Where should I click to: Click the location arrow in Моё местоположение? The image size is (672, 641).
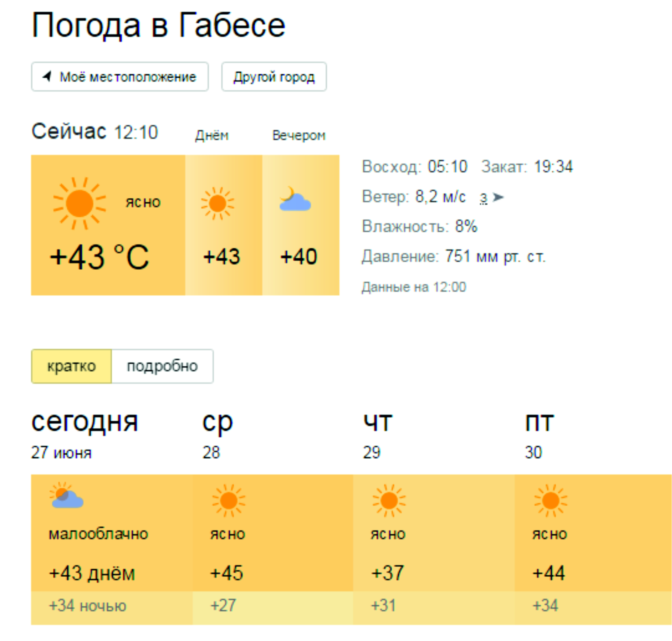(47, 76)
